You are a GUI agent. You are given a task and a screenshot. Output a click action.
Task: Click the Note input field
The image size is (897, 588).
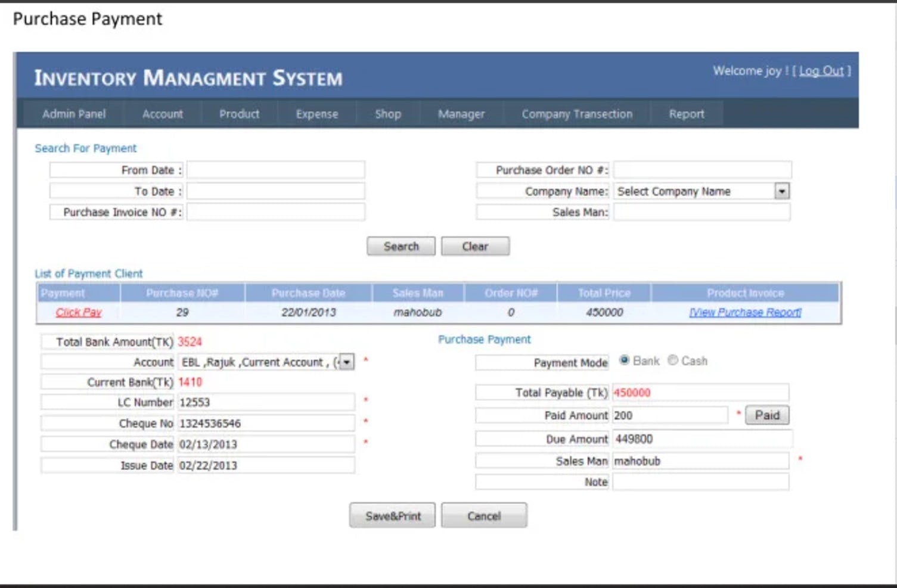(700, 482)
